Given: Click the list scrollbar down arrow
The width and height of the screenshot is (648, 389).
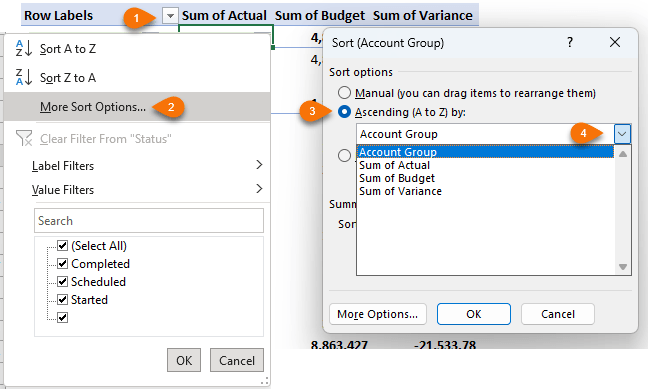Looking at the screenshot, I should [x=623, y=267].
